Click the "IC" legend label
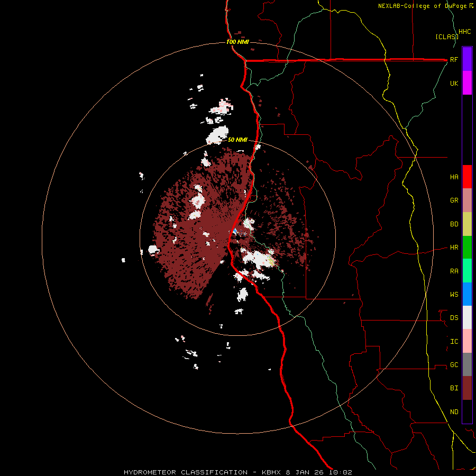Image resolution: width=476 pixels, height=476 pixels. click(454, 342)
